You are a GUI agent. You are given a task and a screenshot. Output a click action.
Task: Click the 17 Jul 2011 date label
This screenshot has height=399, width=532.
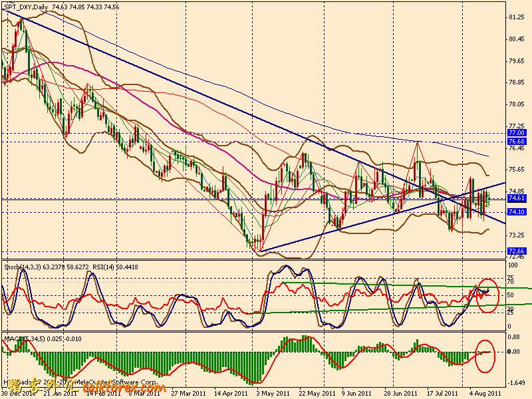tap(442, 394)
